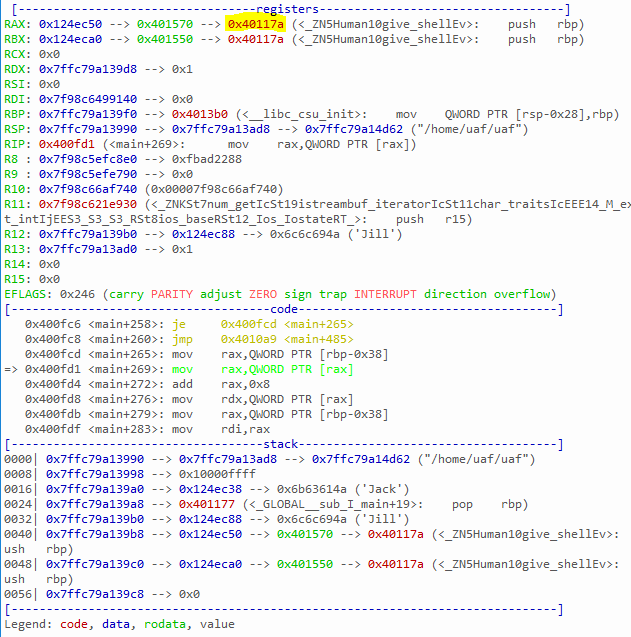Click the registers section header
Screen dimensions: 631x637
[287, 9]
